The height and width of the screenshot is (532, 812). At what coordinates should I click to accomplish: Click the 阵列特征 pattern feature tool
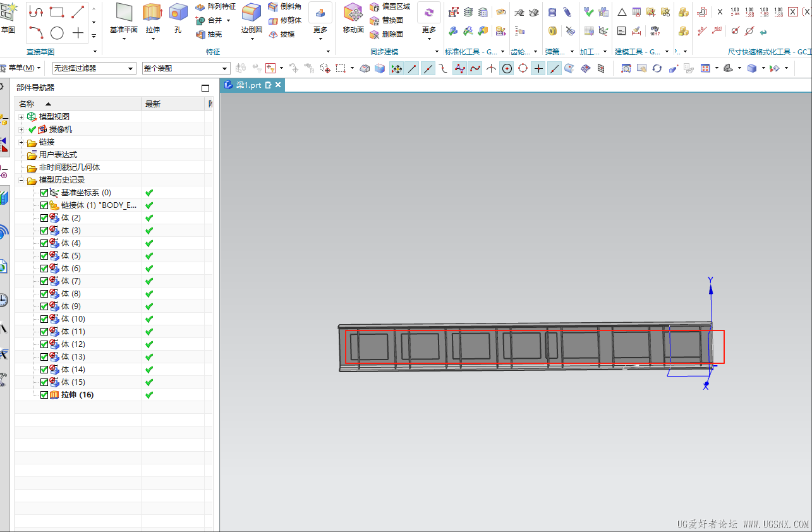pyautogui.click(x=215, y=6)
